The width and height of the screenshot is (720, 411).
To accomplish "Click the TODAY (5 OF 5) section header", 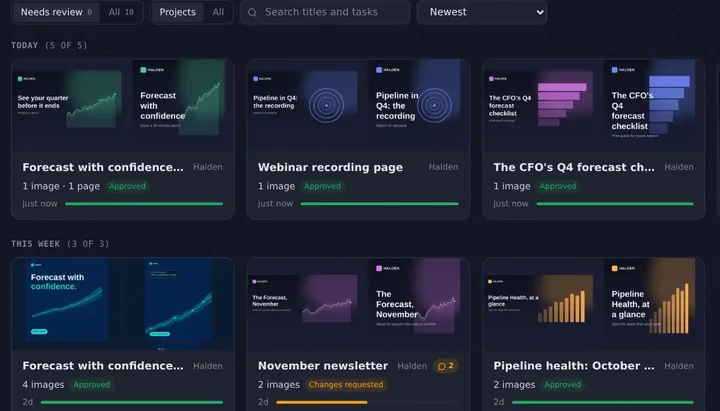I will point(49,45).
